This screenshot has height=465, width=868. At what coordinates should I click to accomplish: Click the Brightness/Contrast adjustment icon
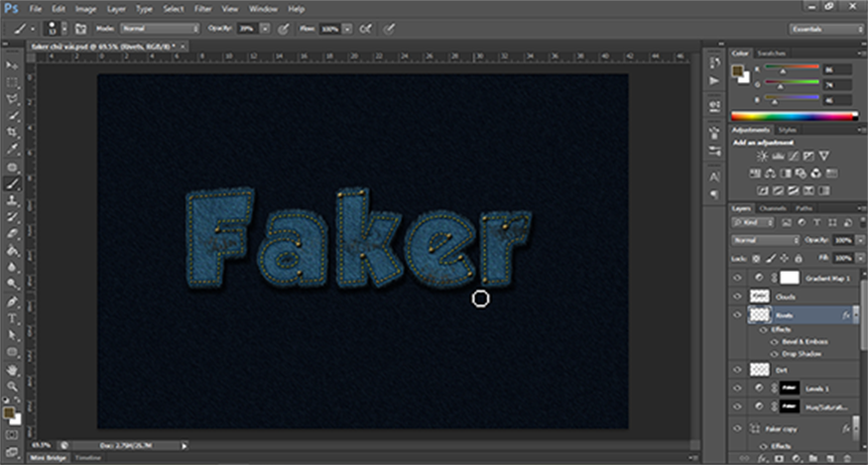click(761, 158)
